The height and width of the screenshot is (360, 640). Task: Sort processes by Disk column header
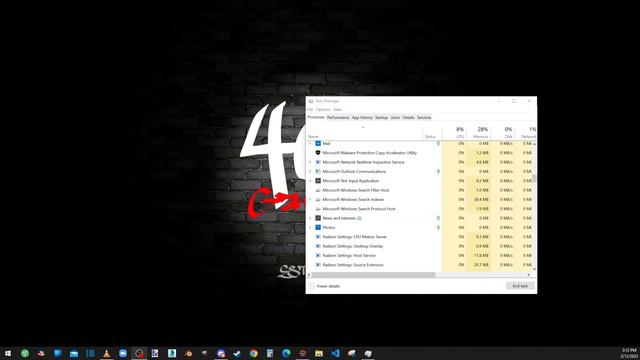[x=503, y=132]
